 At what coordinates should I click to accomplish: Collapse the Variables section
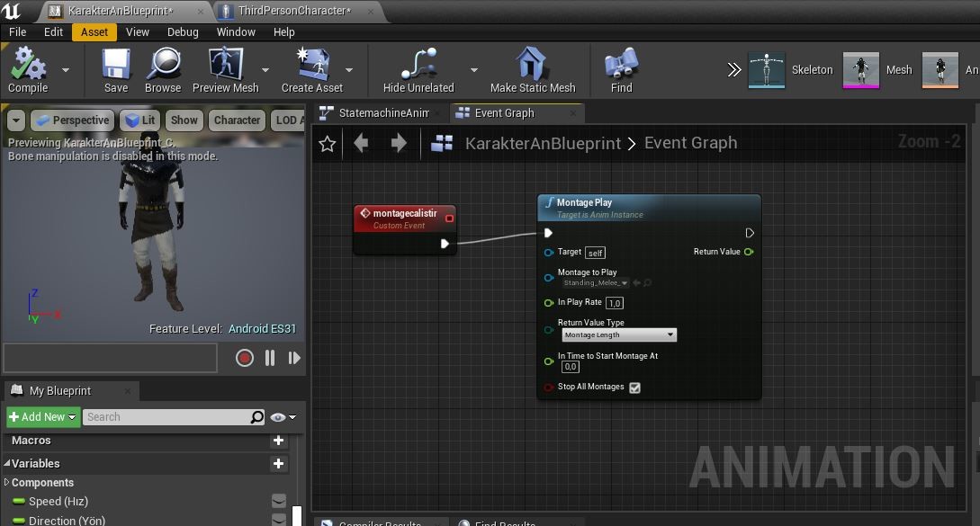click(x=7, y=464)
